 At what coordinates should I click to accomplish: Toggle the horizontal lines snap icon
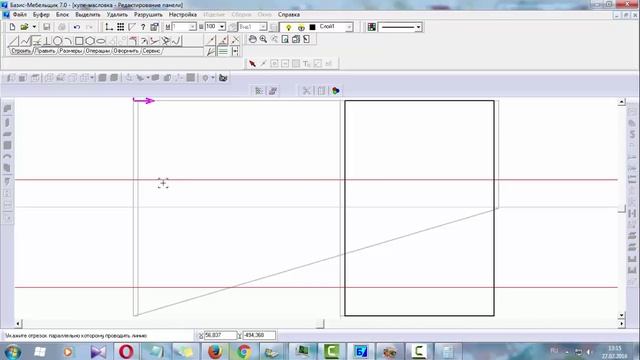[223, 51]
